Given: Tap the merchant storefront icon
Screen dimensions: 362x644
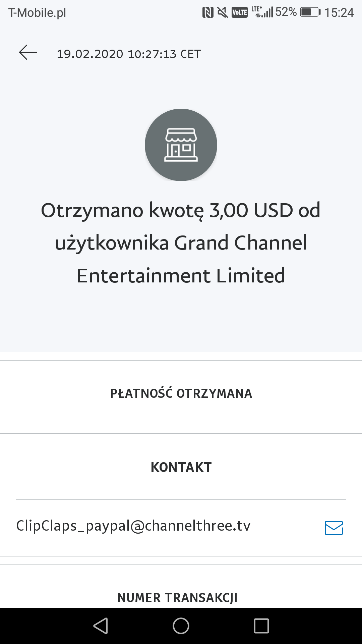Looking at the screenshot, I should click(x=181, y=145).
